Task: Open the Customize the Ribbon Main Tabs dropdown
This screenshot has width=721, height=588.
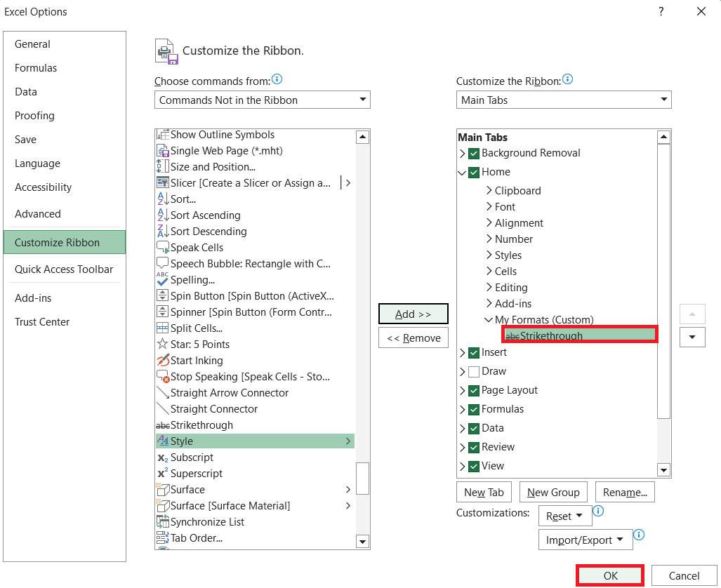Action: 564,100
